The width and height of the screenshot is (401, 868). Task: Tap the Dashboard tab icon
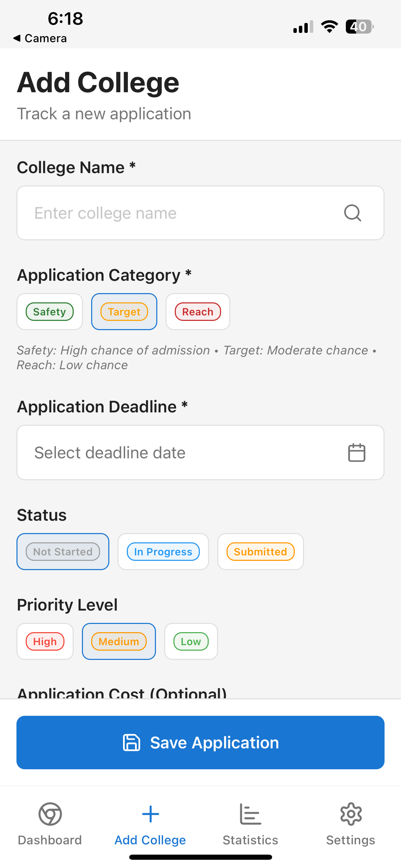click(x=50, y=814)
